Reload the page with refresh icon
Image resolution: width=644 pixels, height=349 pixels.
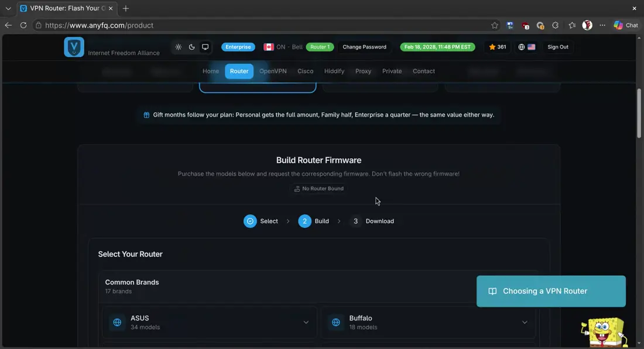click(x=23, y=25)
